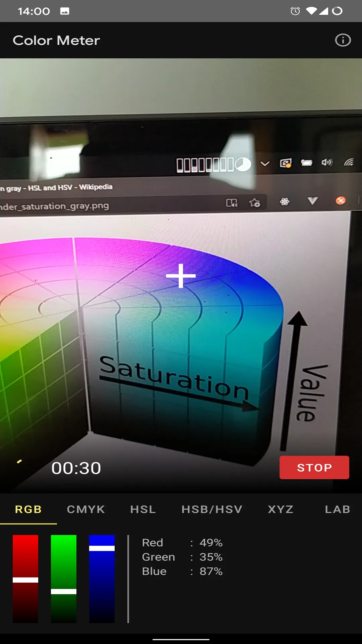Open the LAB tab

338,509
